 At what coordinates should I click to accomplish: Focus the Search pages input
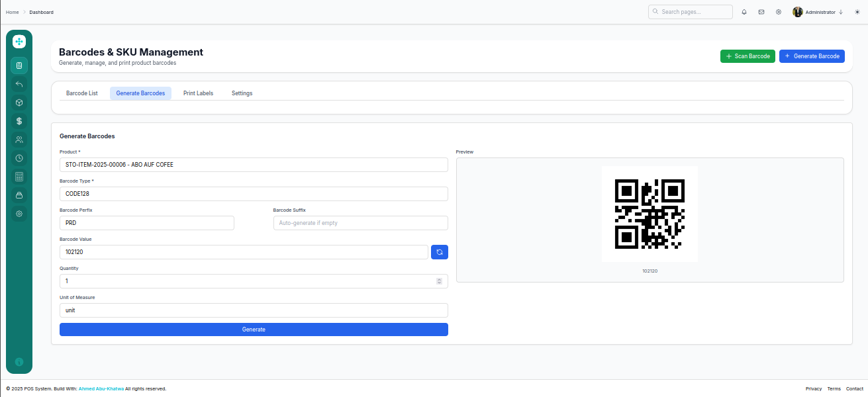[x=691, y=12]
